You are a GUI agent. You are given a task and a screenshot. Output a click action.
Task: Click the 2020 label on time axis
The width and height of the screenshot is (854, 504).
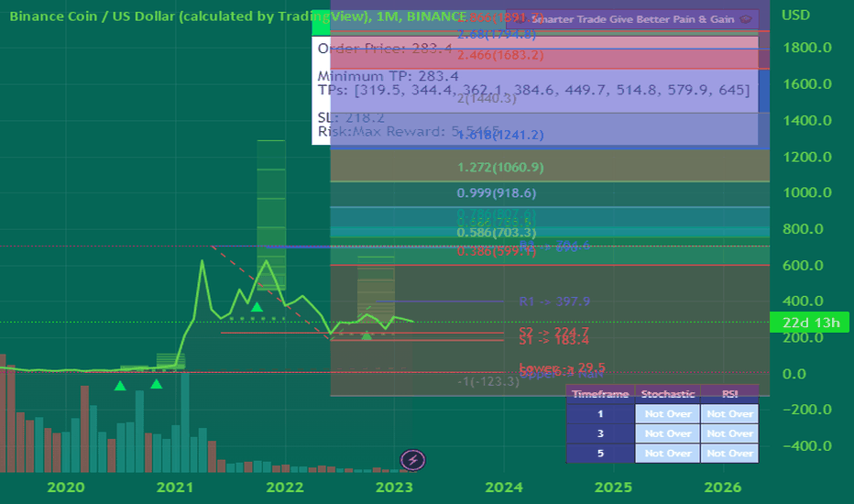pyautogui.click(x=66, y=488)
